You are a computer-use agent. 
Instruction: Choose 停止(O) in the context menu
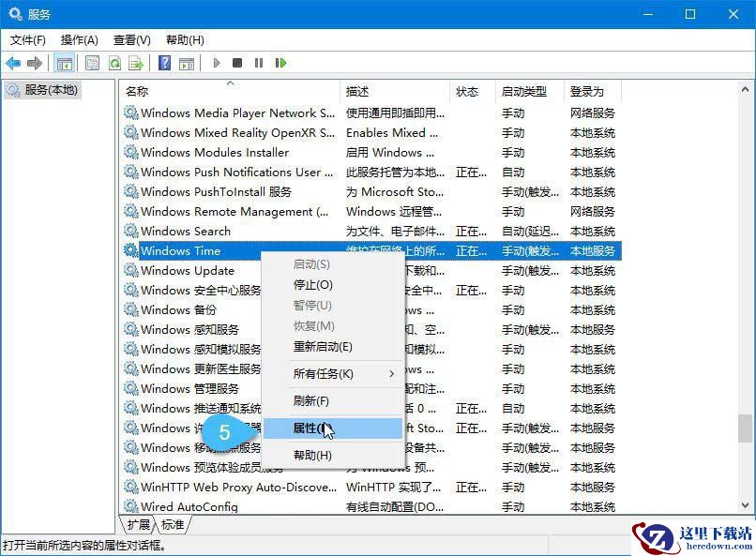333,285
